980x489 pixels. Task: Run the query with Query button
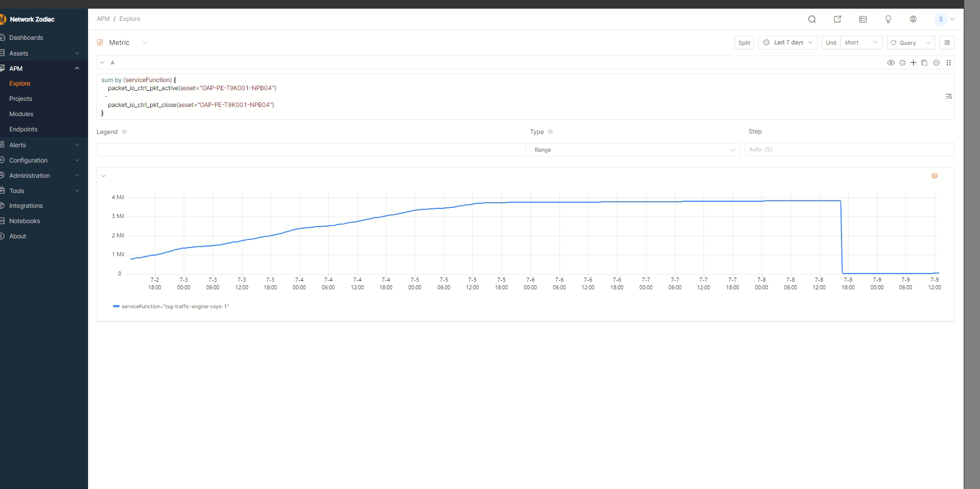[905, 43]
